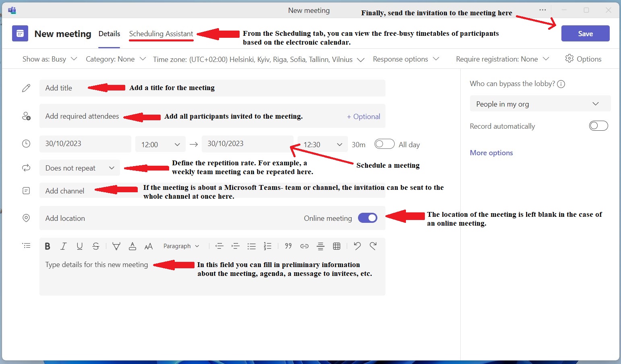Open the More options link

tap(491, 153)
